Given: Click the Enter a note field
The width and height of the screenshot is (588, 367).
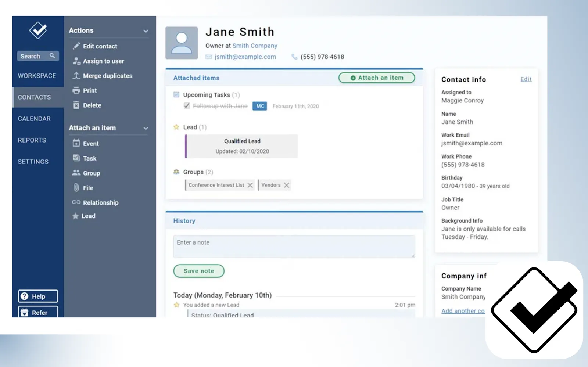Looking at the screenshot, I should 294,246.
